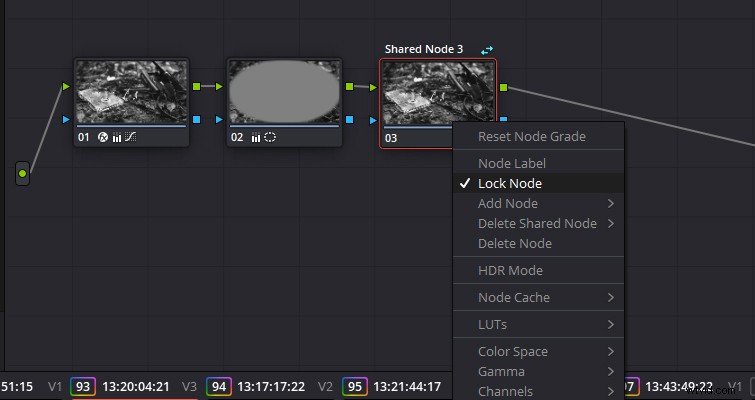Click timecode 13:17:17:22
This screenshot has width=755, height=400.
point(271,387)
